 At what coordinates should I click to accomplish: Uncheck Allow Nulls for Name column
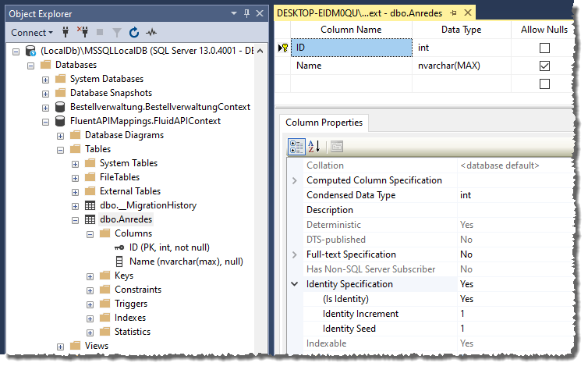tap(544, 66)
